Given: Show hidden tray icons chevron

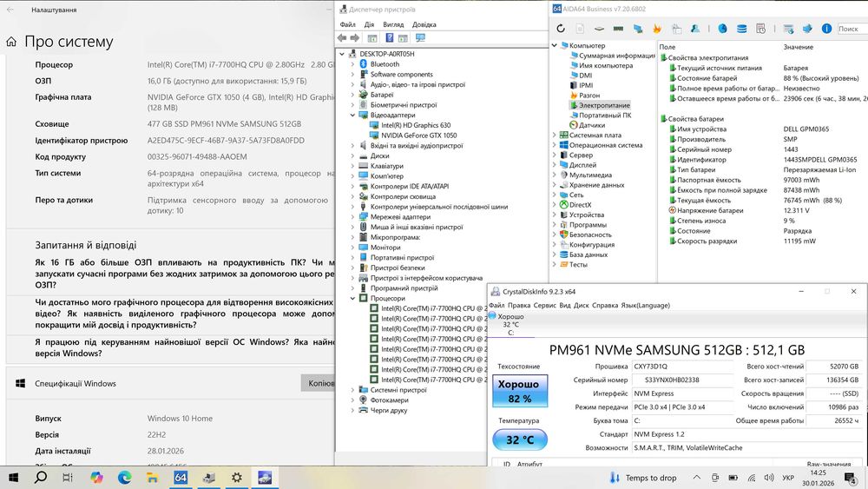Looking at the screenshot, I should click(697, 478).
